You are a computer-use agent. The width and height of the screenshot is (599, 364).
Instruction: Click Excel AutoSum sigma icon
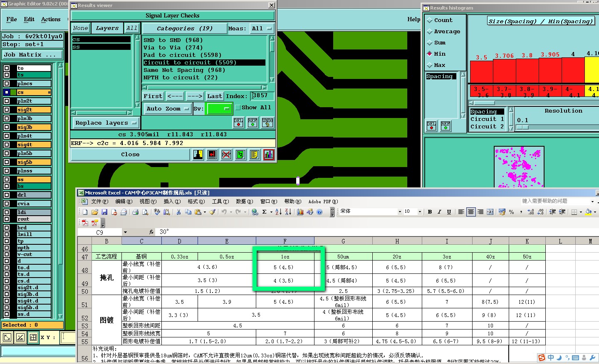point(264,212)
